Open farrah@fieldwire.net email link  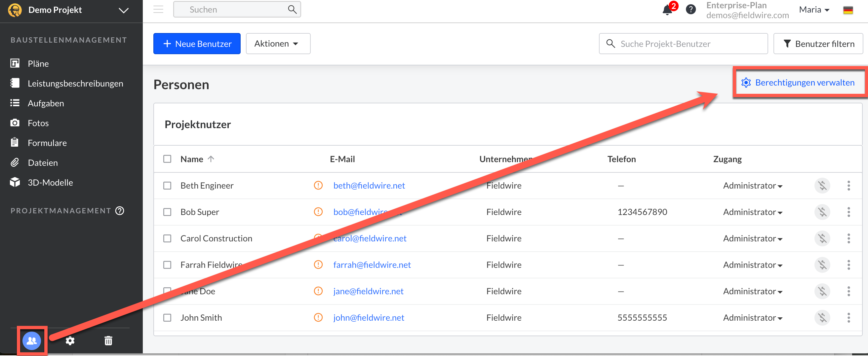click(x=372, y=265)
